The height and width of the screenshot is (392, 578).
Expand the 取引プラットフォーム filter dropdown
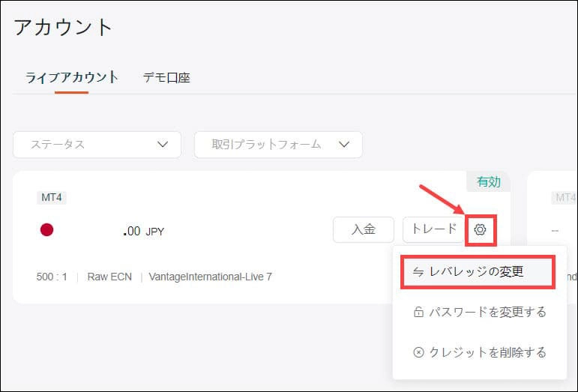[278, 145]
